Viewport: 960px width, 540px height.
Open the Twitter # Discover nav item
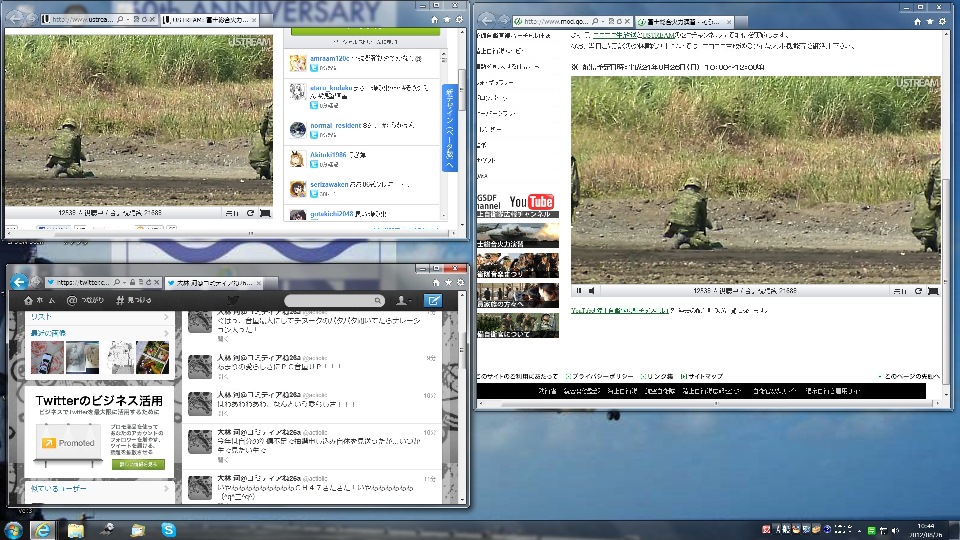pos(133,300)
